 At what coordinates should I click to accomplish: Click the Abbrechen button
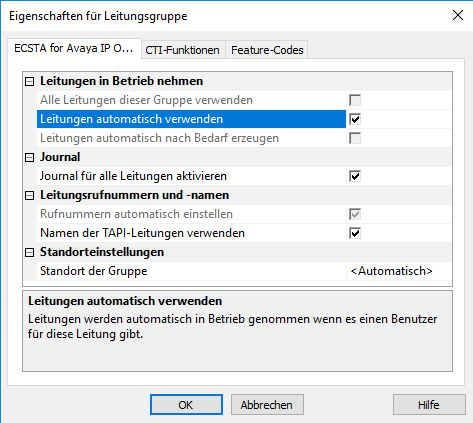267,405
